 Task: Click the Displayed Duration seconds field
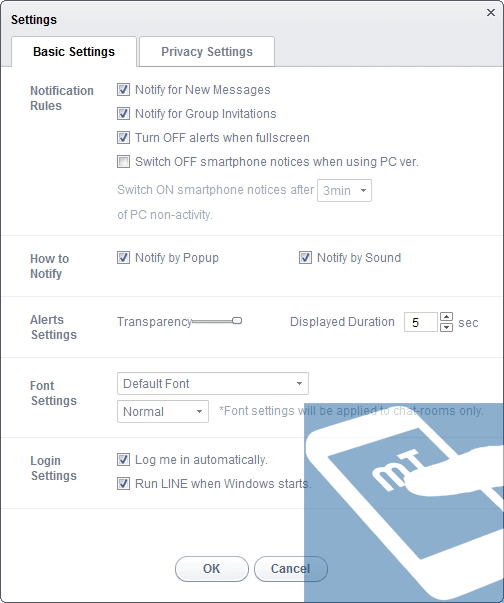click(x=421, y=322)
